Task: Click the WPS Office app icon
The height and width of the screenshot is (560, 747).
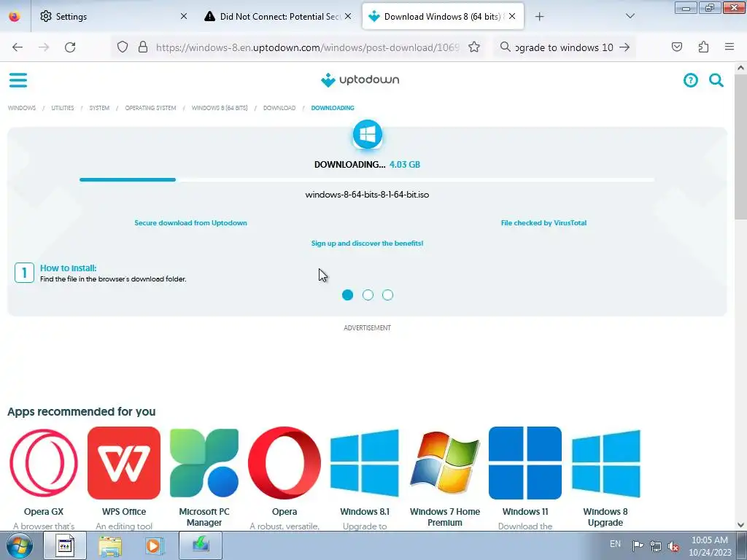Action: tap(124, 463)
